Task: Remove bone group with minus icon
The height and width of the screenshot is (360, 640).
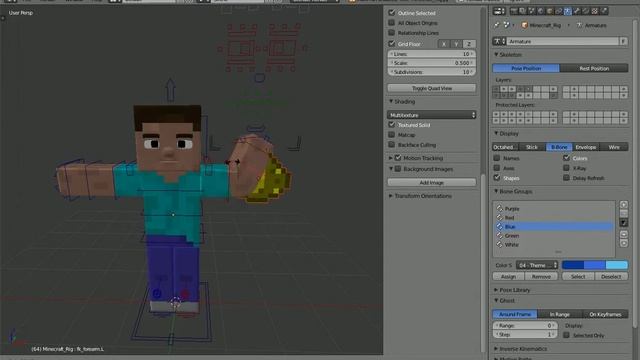Action: [x=623, y=213]
